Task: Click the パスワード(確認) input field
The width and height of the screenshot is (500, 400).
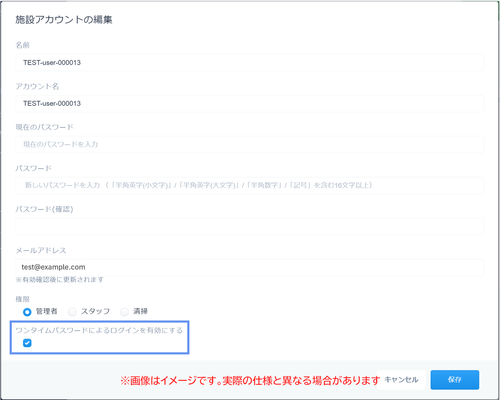Action: tap(250, 227)
